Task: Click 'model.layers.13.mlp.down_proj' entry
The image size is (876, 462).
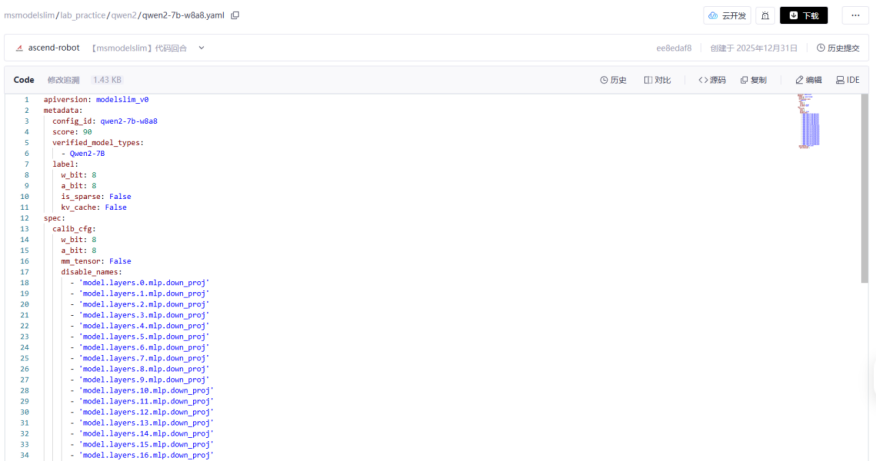Action: pos(146,423)
